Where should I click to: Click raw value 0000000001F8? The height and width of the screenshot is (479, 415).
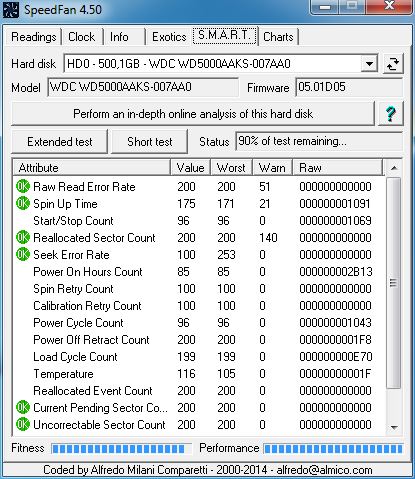pyautogui.click(x=335, y=339)
